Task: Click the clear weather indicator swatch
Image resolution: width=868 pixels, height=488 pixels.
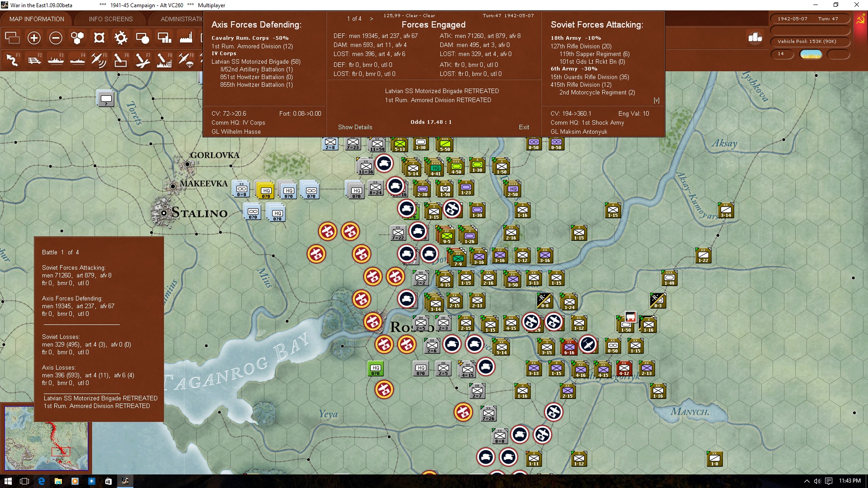Action: 811,54
